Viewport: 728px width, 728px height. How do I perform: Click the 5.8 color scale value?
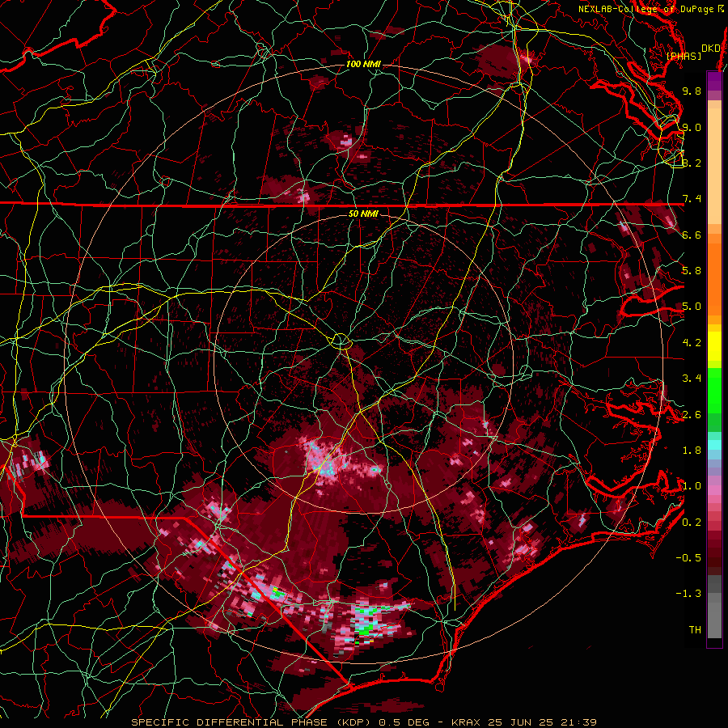pos(692,271)
